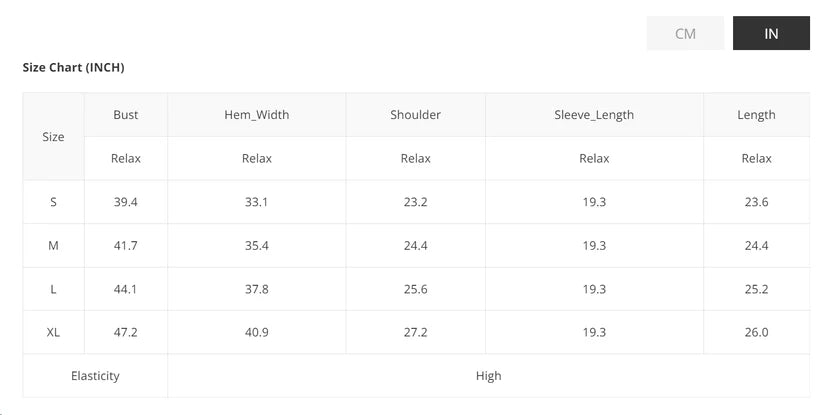
Task: Click the High elasticity value
Action: tap(489, 376)
